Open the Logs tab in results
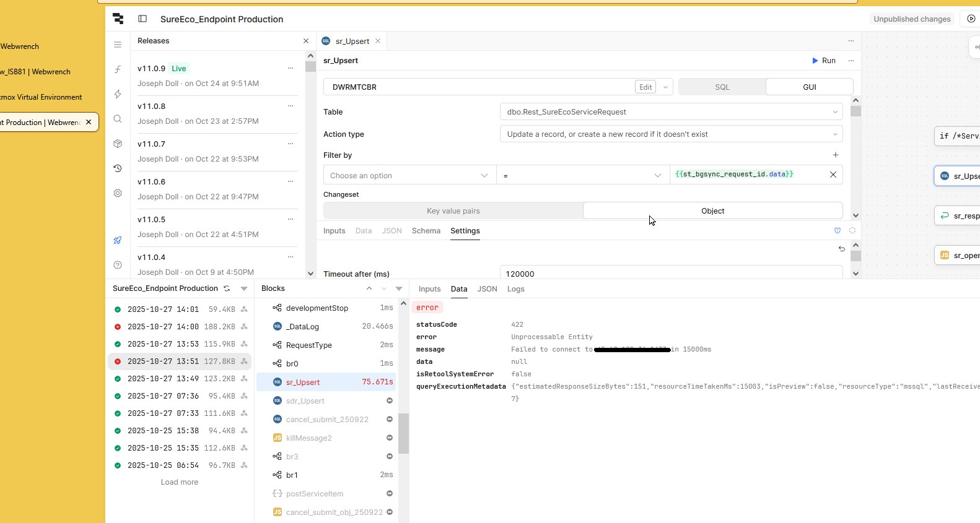Screen dimensions: 980x523 pos(515,289)
